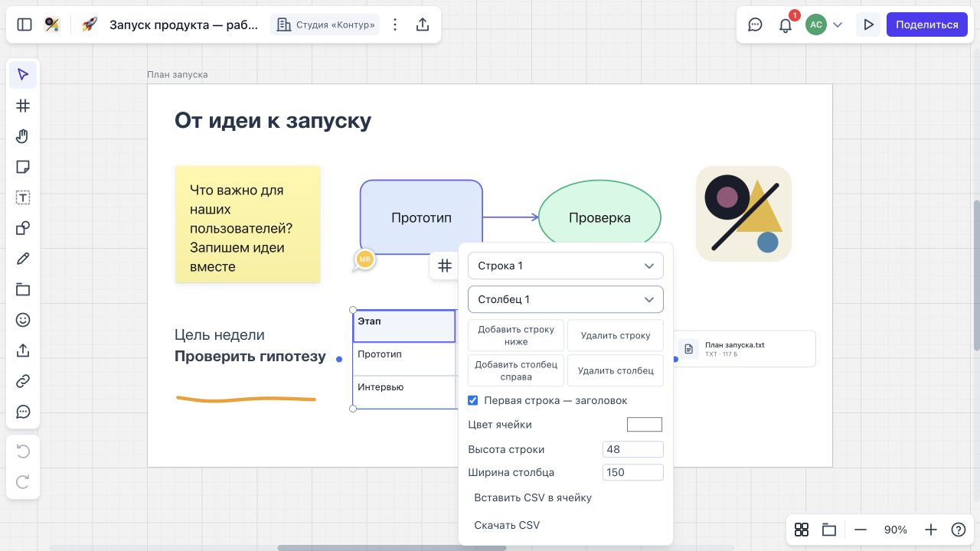Image resolution: width=980 pixels, height=551 pixels.
Task: Open the comments chat icon in header
Action: tap(755, 24)
